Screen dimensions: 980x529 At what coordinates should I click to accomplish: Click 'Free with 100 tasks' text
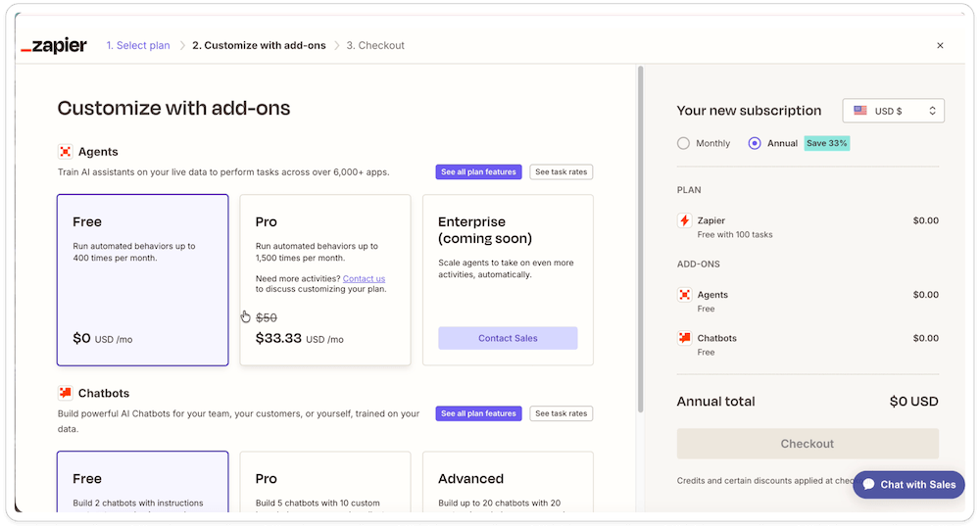click(x=735, y=235)
